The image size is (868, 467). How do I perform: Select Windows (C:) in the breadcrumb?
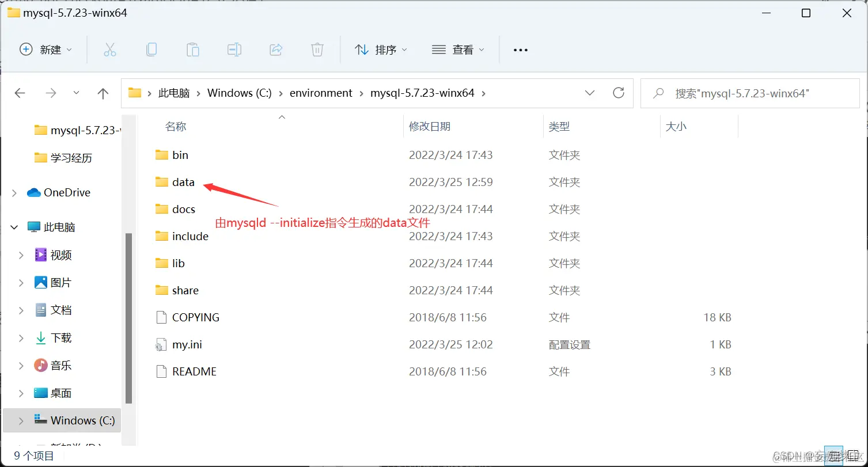coord(239,93)
